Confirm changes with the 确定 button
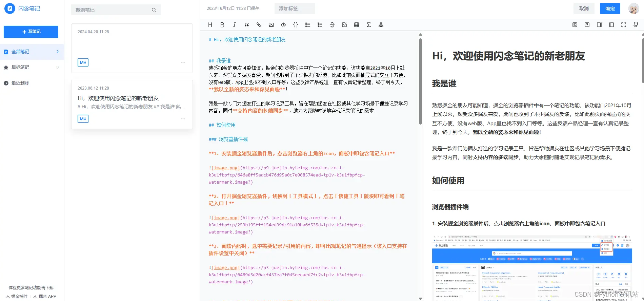The height and width of the screenshot is (301, 644). pyautogui.click(x=610, y=8)
